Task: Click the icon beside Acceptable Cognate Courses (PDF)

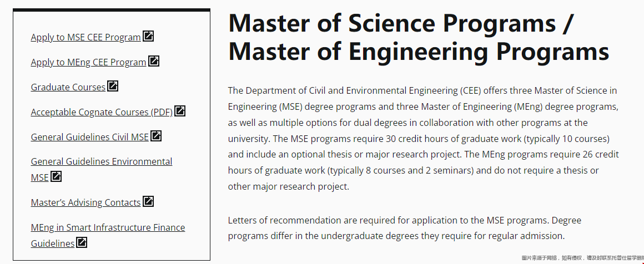Action: pos(180,111)
